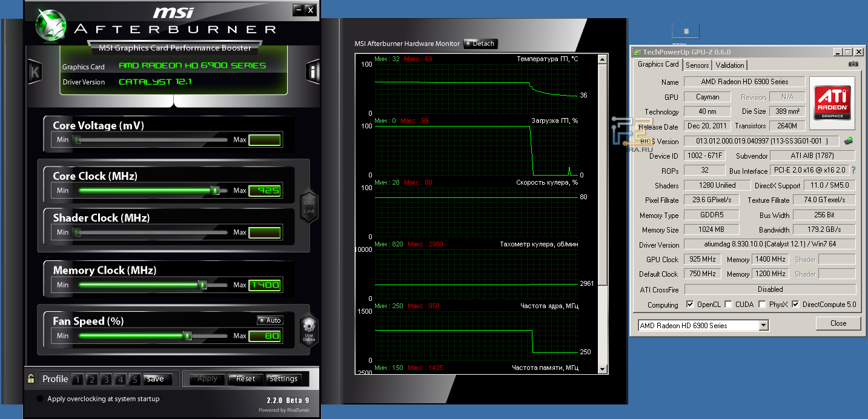This screenshot has height=419, width=868.
Task: Click the GPU-Z screenshot camera icon
Action: (x=853, y=64)
